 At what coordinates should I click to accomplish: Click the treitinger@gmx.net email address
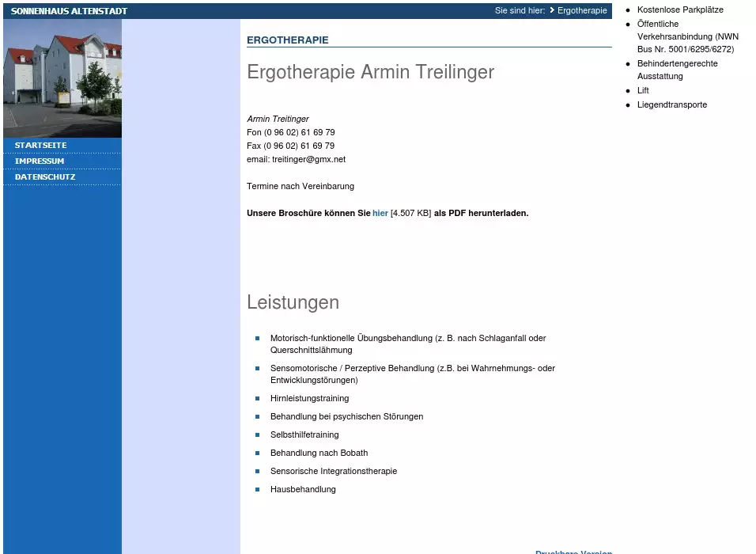pyautogui.click(x=308, y=160)
